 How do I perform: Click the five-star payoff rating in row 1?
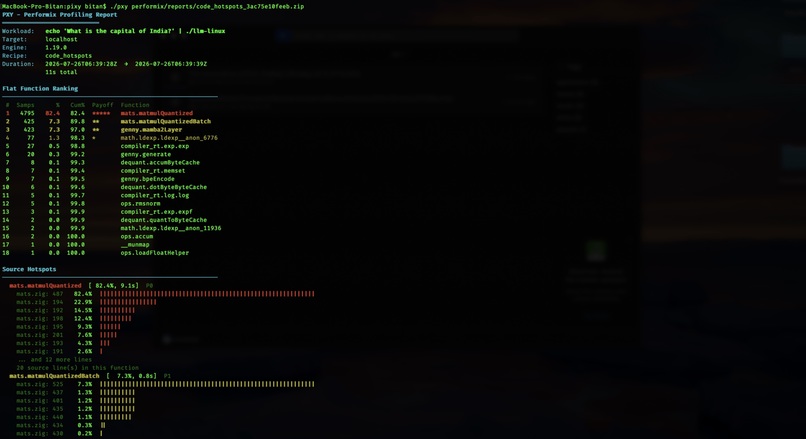tap(101, 113)
